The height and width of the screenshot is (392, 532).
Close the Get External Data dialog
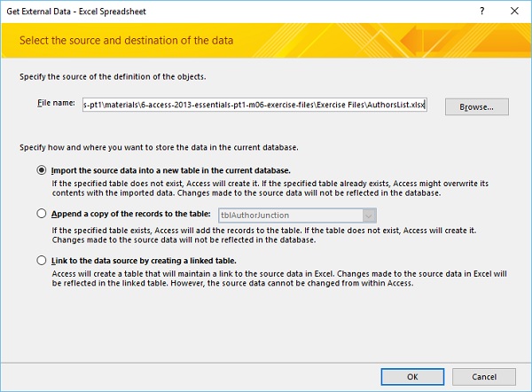[514, 11]
